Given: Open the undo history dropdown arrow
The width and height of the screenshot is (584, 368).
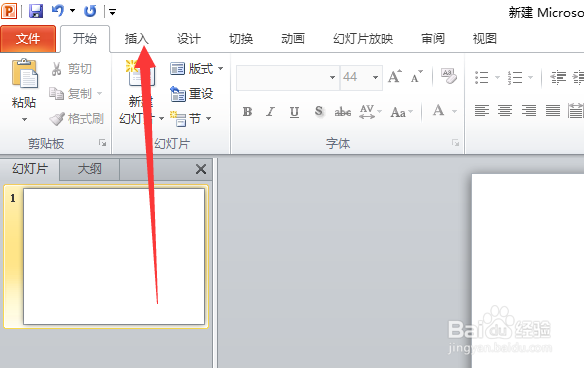Looking at the screenshot, I should [x=73, y=11].
